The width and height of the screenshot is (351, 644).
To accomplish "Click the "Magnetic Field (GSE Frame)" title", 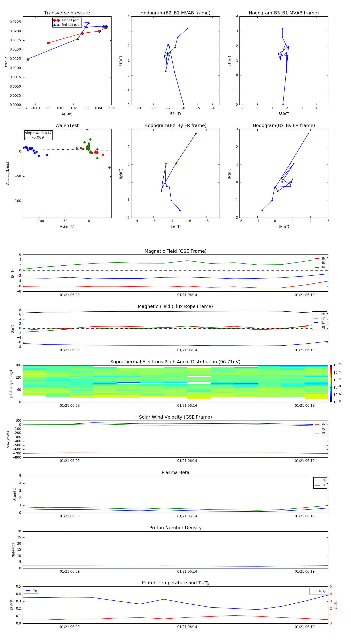I will tap(175, 251).
